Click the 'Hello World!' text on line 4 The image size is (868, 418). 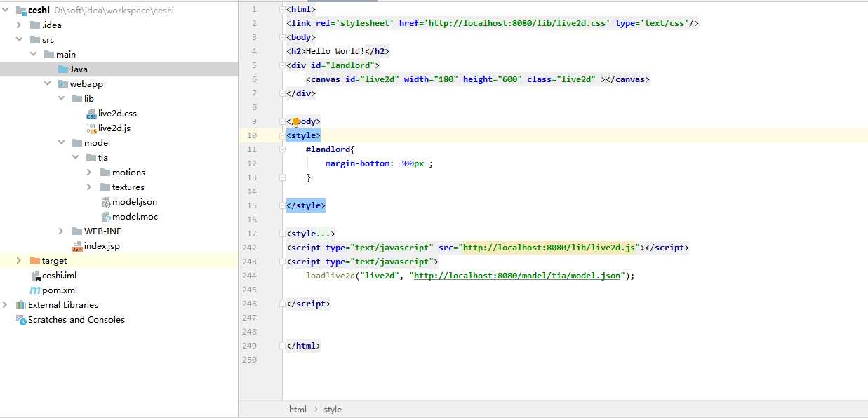click(335, 51)
